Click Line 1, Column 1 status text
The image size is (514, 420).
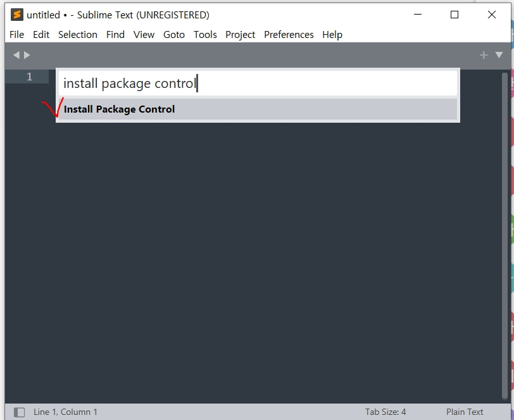click(x=65, y=412)
